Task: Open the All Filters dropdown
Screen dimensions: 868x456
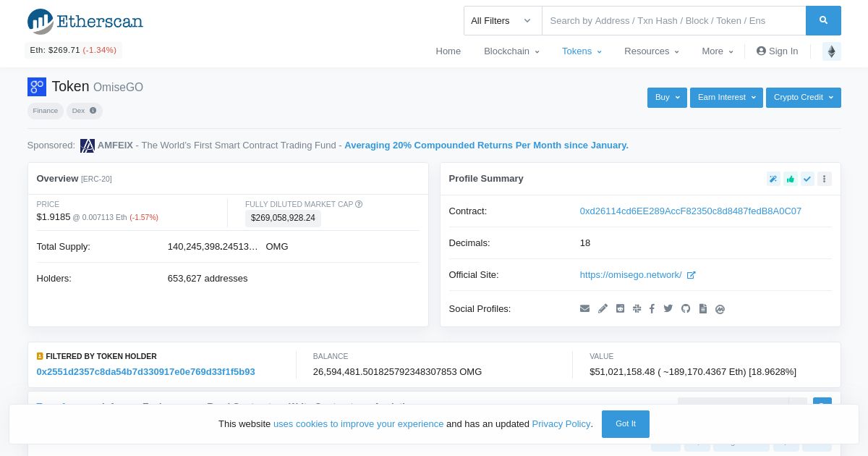Action: [x=503, y=20]
